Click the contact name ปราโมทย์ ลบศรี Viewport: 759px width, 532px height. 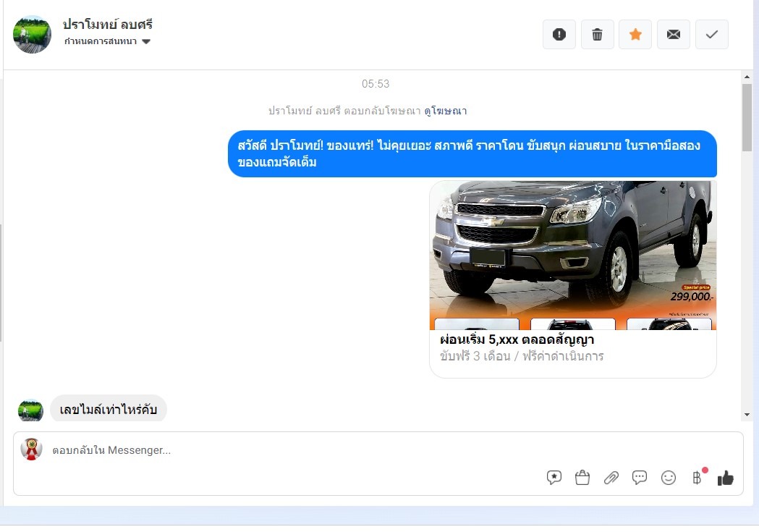(x=108, y=24)
